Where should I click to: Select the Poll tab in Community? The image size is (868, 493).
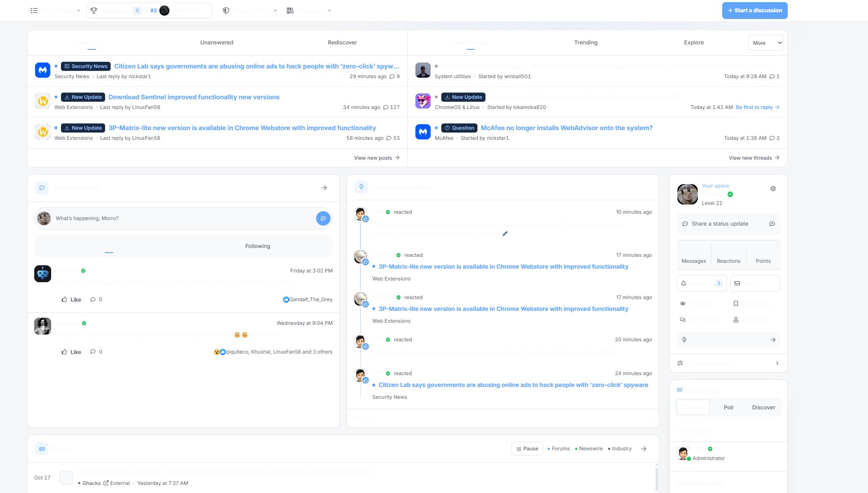(729, 407)
